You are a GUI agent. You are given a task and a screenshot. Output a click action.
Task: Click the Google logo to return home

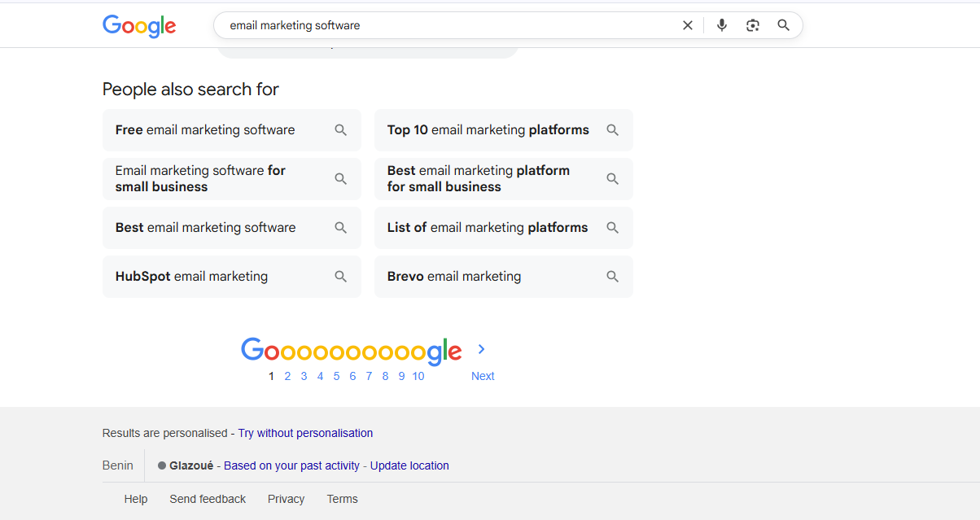pyautogui.click(x=138, y=26)
